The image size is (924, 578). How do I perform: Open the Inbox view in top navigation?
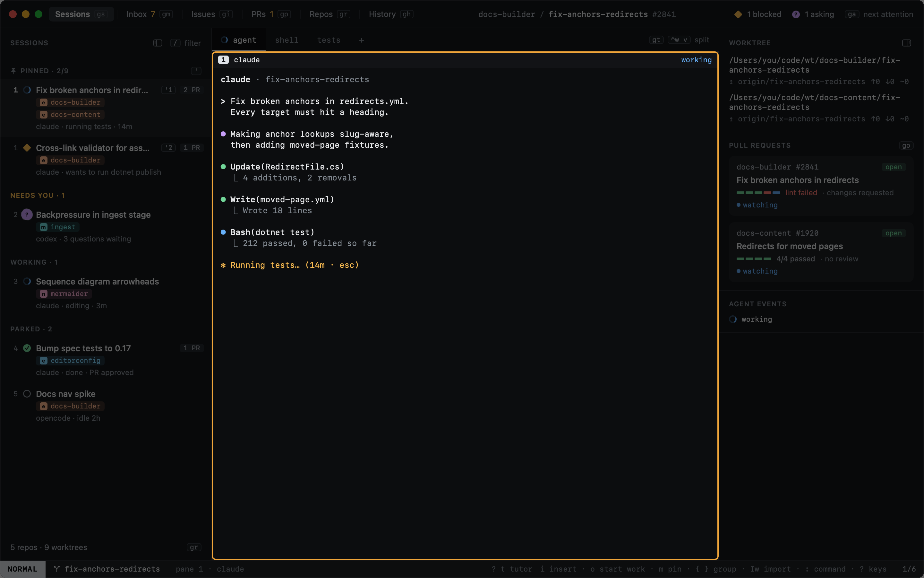point(149,14)
